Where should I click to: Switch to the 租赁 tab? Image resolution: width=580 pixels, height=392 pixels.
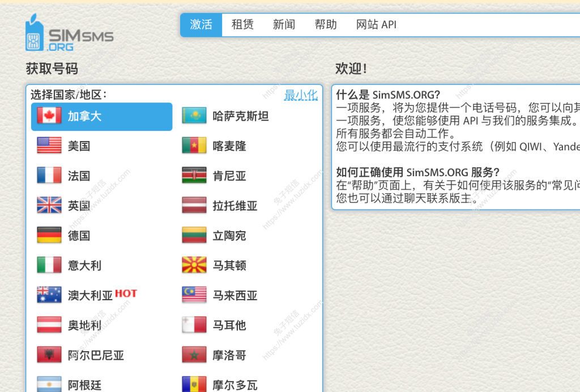click(242, 25)
